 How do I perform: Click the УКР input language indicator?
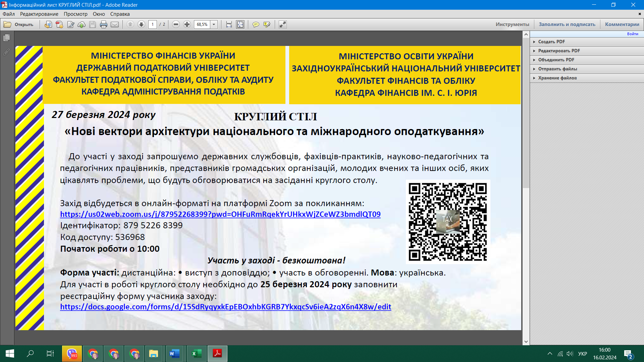tap(583, 354)
